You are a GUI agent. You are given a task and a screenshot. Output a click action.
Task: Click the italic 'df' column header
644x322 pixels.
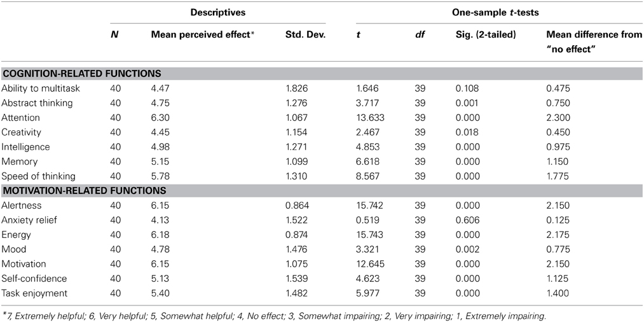(x=418, y=36)
